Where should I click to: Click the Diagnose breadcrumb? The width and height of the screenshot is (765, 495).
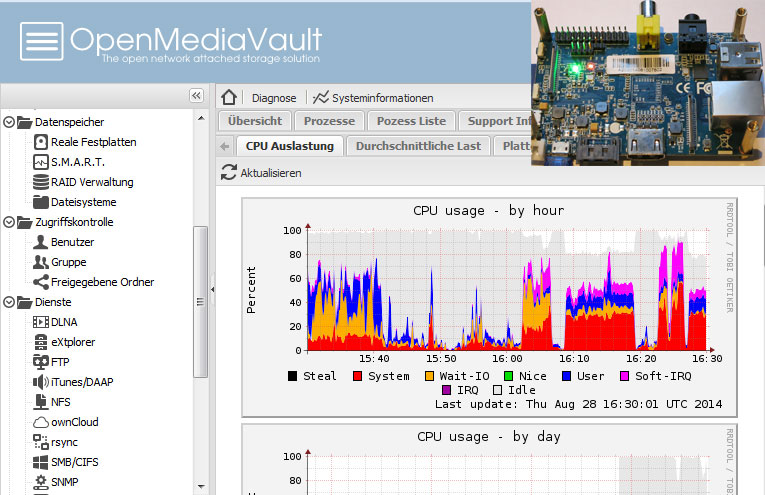(274, 98)
